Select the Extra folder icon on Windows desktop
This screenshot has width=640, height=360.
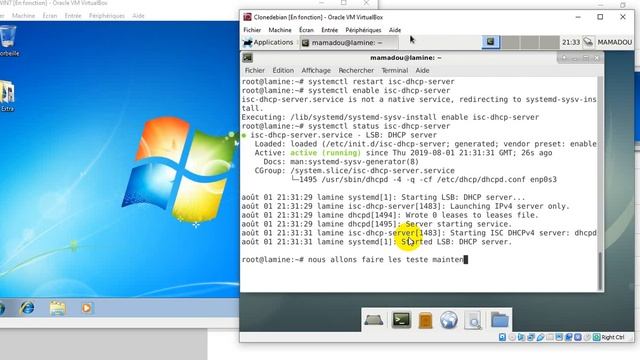(7, 96)
